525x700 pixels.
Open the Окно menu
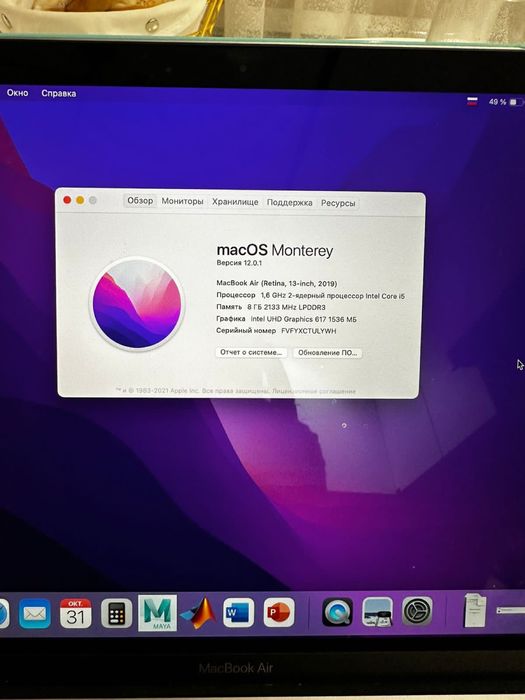point(17,93)
